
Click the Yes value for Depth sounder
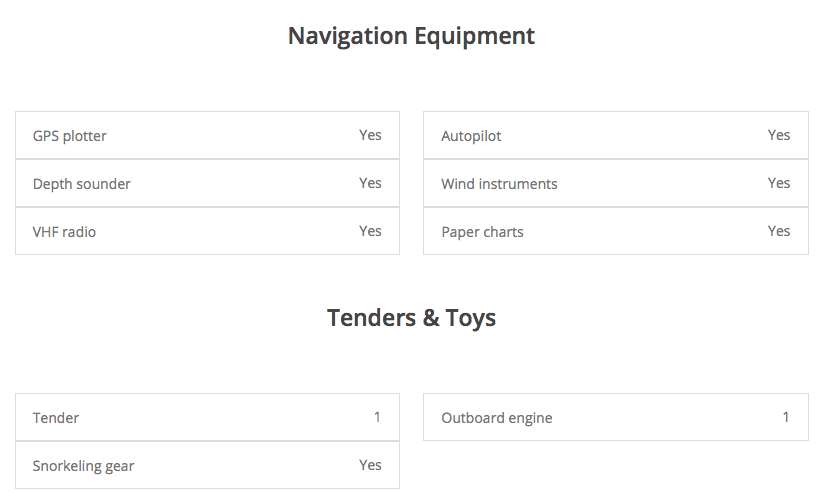point(370,183)
